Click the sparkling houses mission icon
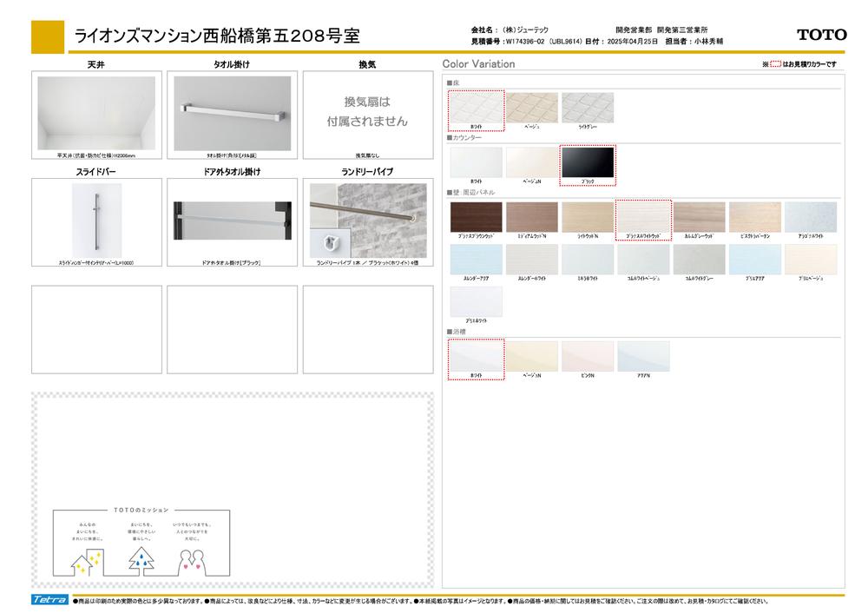The image size is (868, 613). [87, 562]
